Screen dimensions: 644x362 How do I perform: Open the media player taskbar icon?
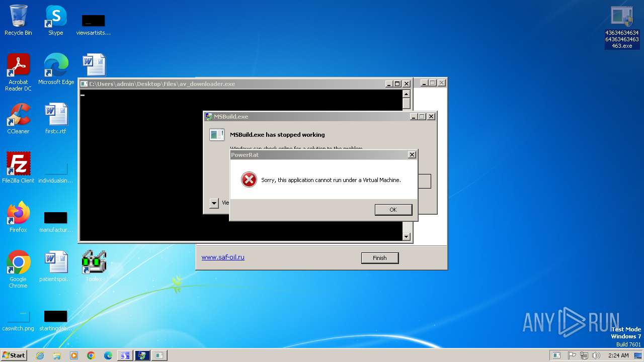pyautogui.click(x=74, y=355)
